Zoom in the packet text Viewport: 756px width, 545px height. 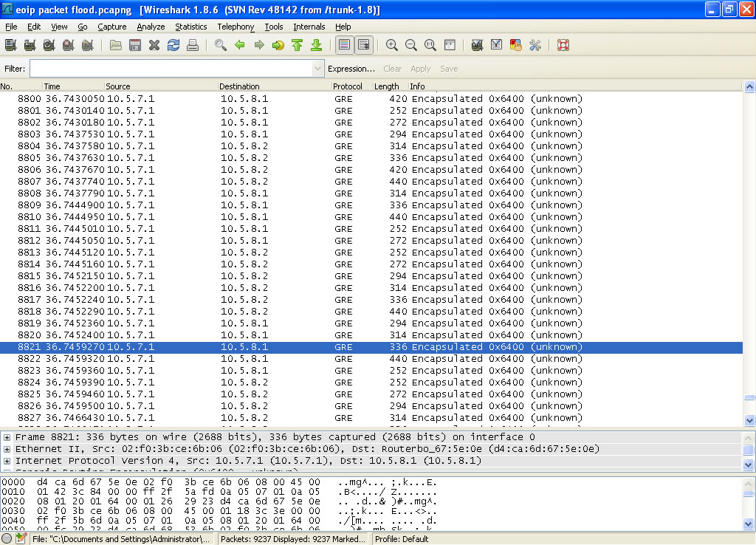click(392, 45)
